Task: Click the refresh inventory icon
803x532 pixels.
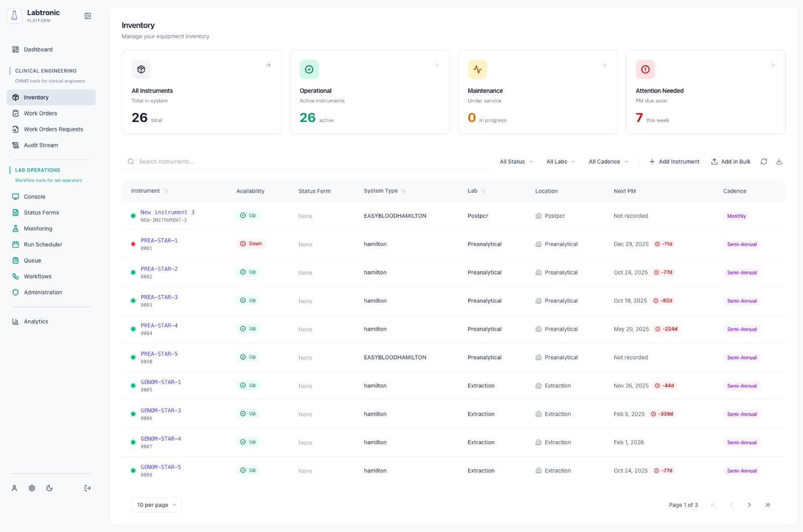Action: pyautogui.click(x=763, y=162)
